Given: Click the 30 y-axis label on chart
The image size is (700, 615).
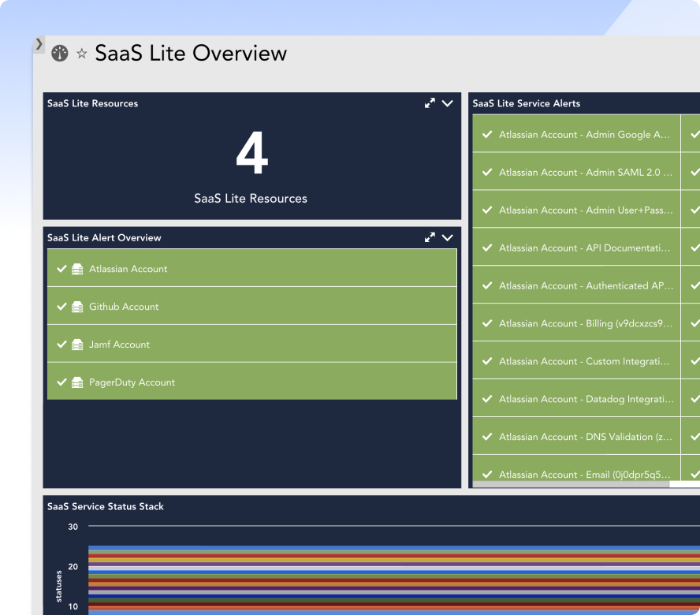Looking at the screenshot, I should [73, 527].
